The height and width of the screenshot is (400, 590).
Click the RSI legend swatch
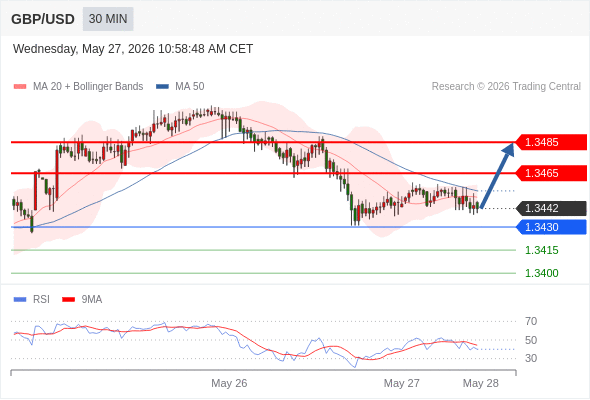[20, 300]
